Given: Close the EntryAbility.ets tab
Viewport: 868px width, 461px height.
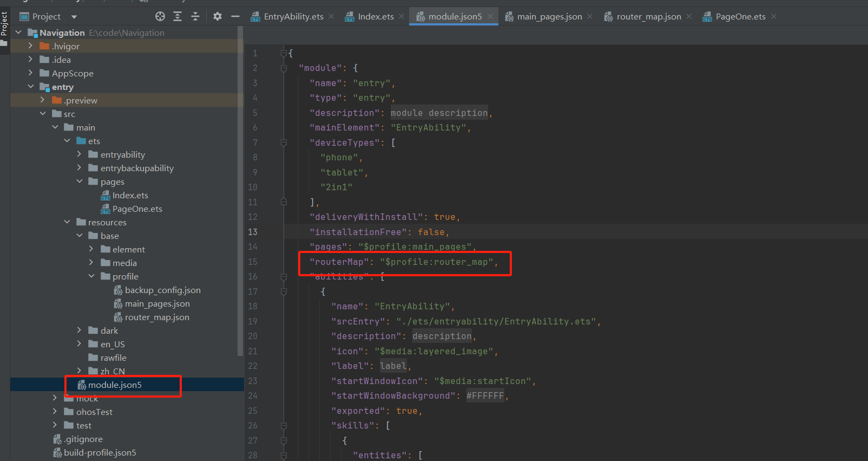Looking at the screenshot, I should 331,17.
